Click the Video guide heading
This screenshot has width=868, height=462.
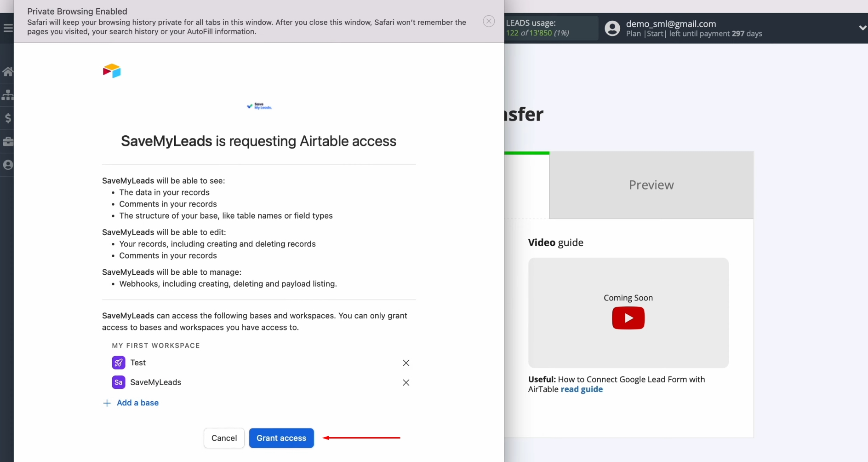[x=555, y=243]
